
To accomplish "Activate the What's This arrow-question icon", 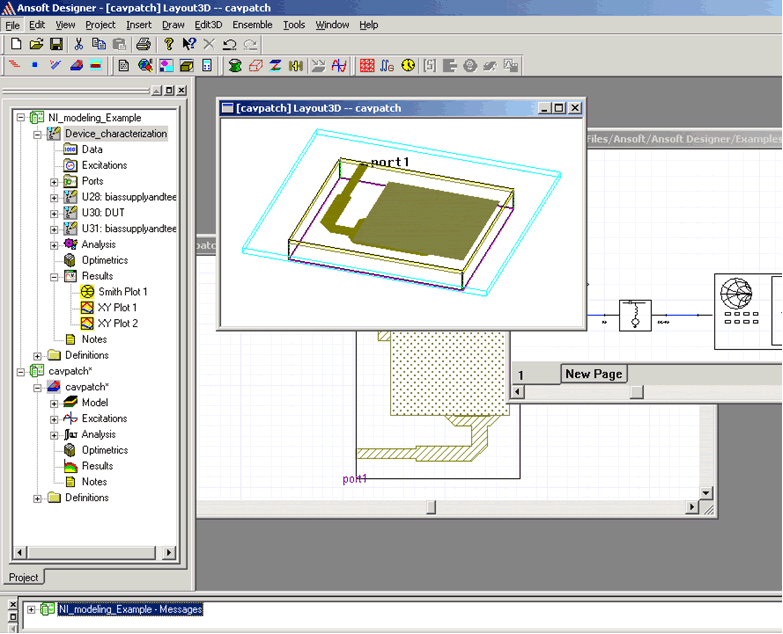I will click(x=189, y=44).
